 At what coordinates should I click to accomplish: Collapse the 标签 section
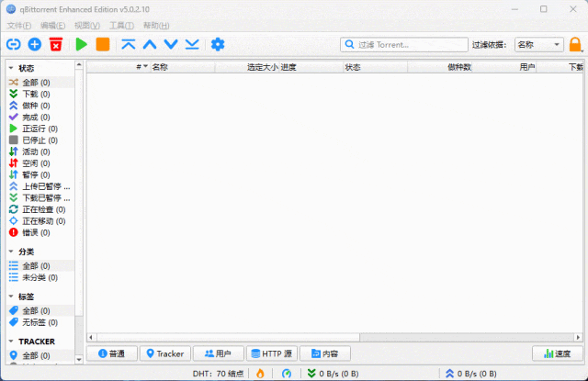(x=11, y=297)
